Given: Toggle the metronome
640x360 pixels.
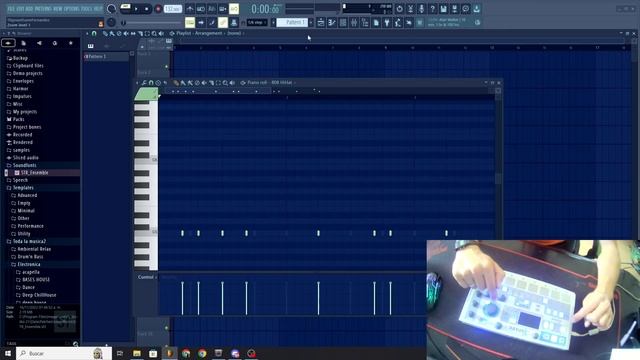Looking at the screenshot, I should point(190,9).
